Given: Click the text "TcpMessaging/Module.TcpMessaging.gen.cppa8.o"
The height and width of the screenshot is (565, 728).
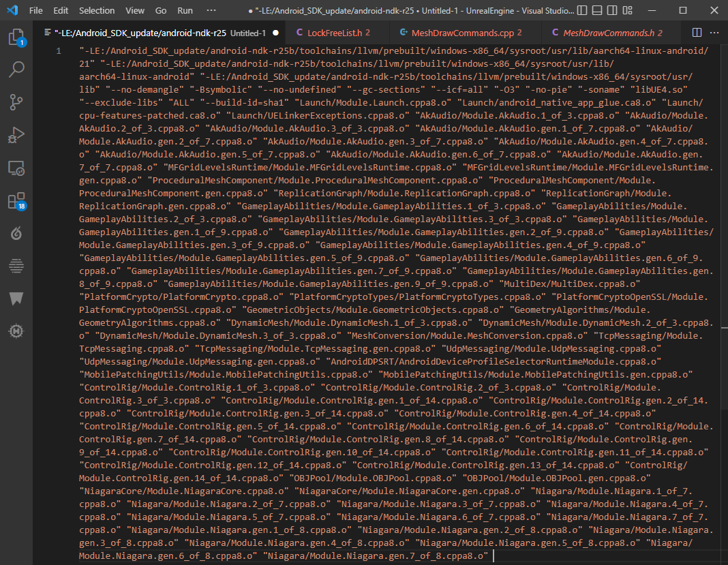Looking at the screenshot, I should point(315,349).
